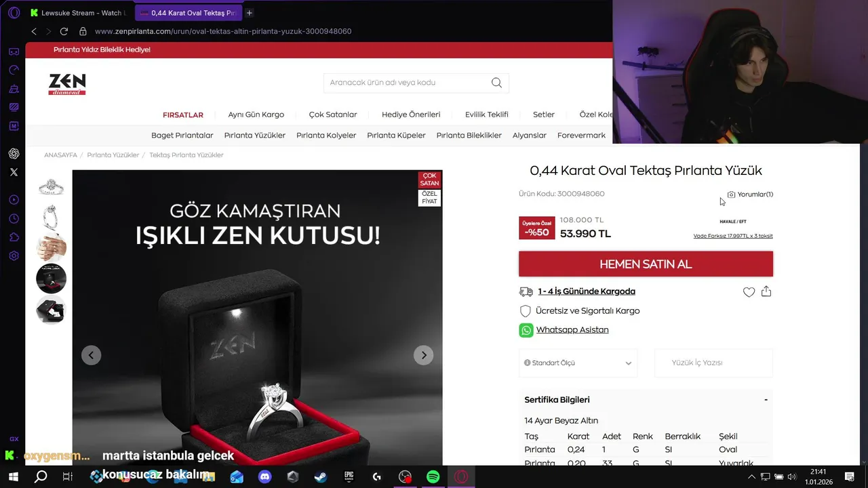868x488 pixels.
Task: Open ChatGPT in Opera sidebar
Action: pos(14,154)
